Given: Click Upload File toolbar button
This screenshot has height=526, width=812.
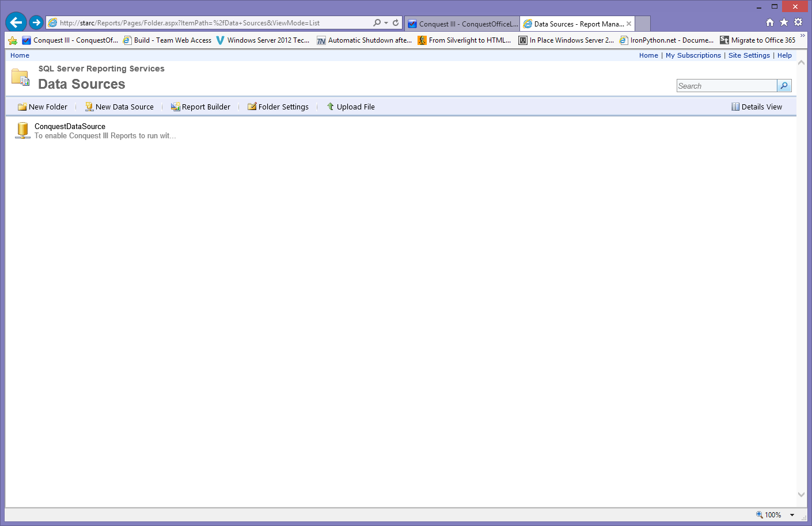Looking at the screenshot, I should click(351, 107).
